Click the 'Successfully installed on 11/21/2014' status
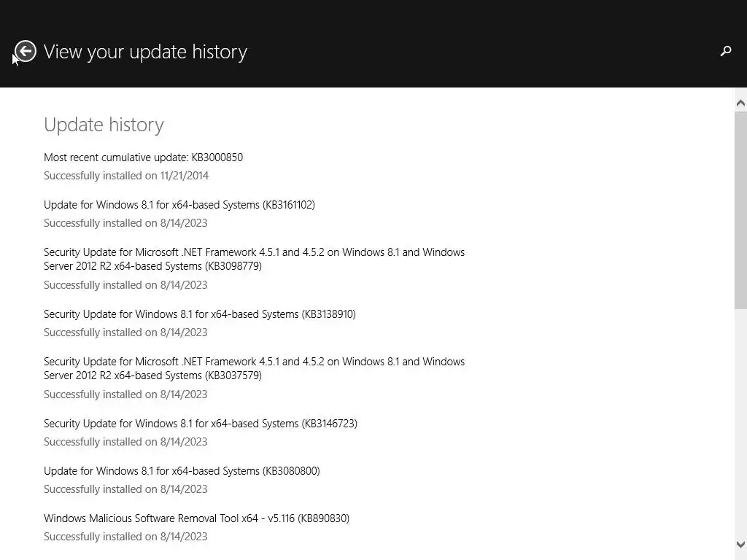This screenshot has width=747, height=560. click(x=126, y=176)
